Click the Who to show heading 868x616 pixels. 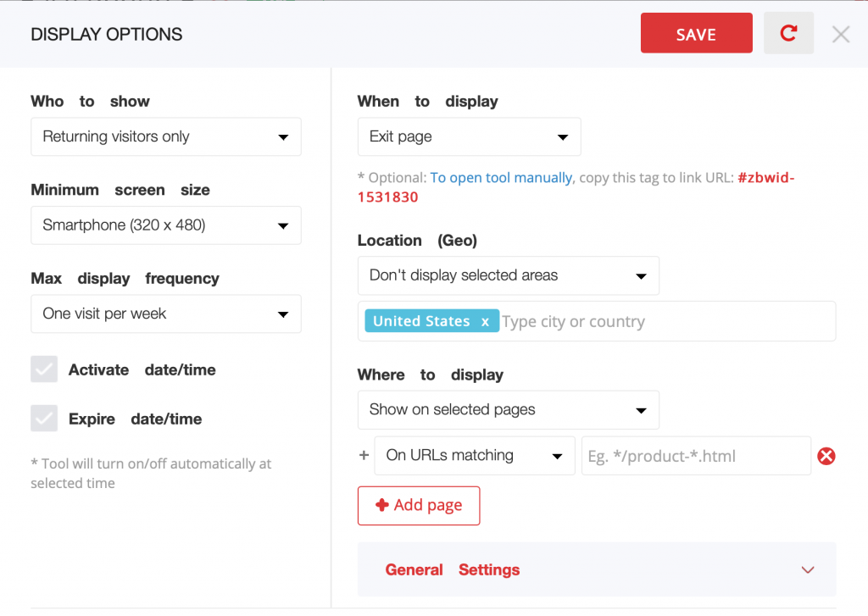coord(90,102)
